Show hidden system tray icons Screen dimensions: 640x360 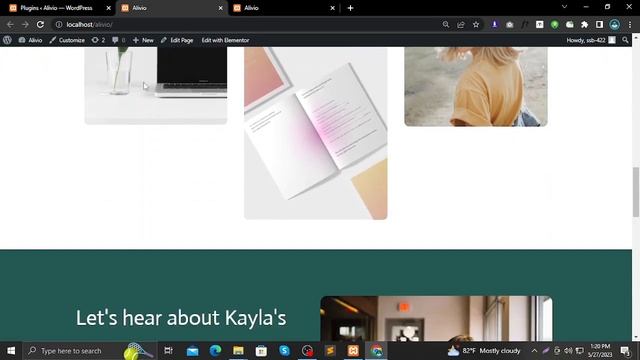point(534,351)
